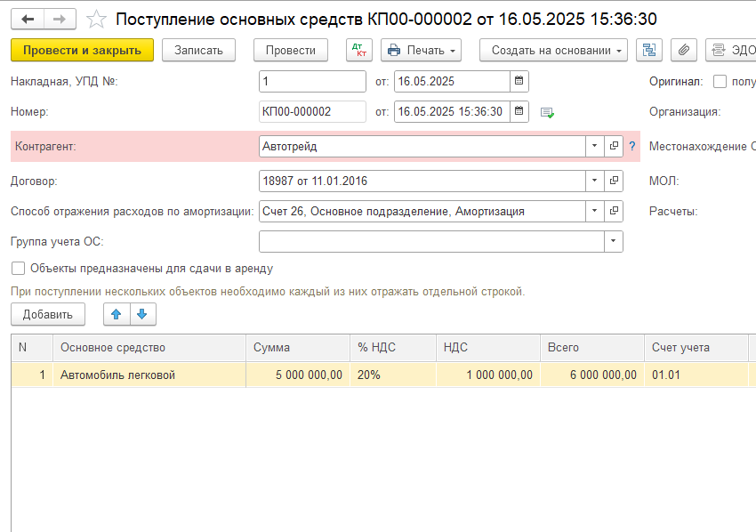
Task: Open the Автотрейд counterparty card
Action: [614, 146]
